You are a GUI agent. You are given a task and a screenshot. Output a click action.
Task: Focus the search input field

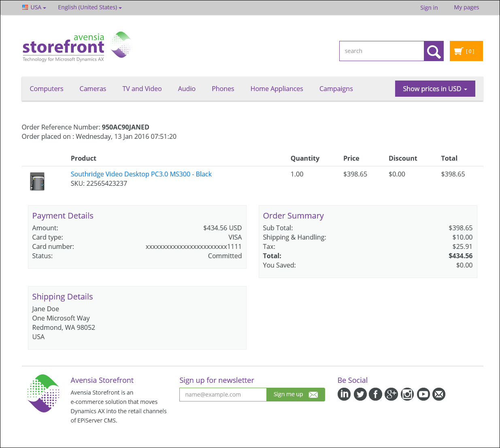(381, 51)
